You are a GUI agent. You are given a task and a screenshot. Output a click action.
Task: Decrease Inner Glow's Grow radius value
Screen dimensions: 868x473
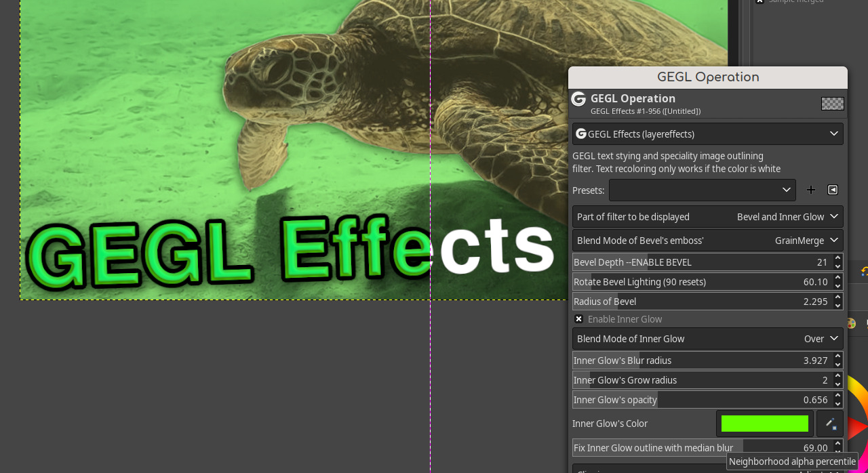[838, 384]
